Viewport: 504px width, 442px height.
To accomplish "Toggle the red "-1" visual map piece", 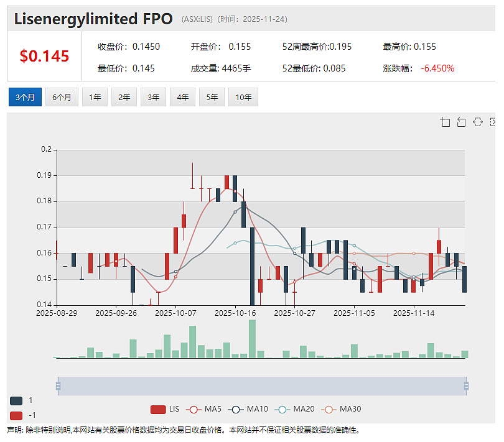I will click(16, 416).
